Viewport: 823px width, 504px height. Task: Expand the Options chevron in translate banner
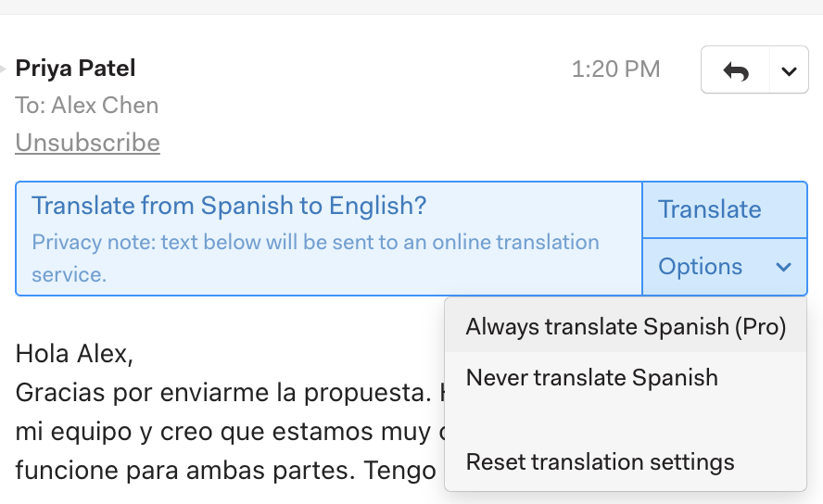[x=783, y=267]
